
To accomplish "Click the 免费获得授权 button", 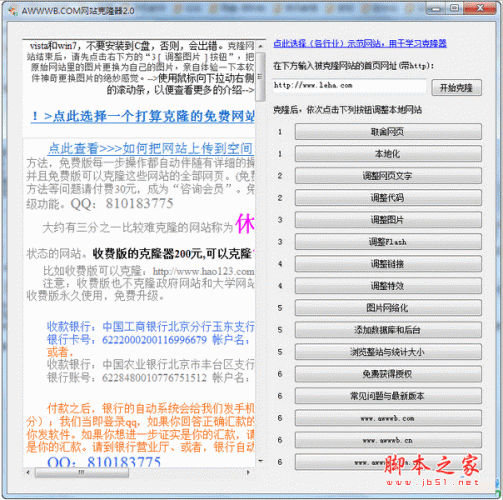I will (x=388, y=374).
